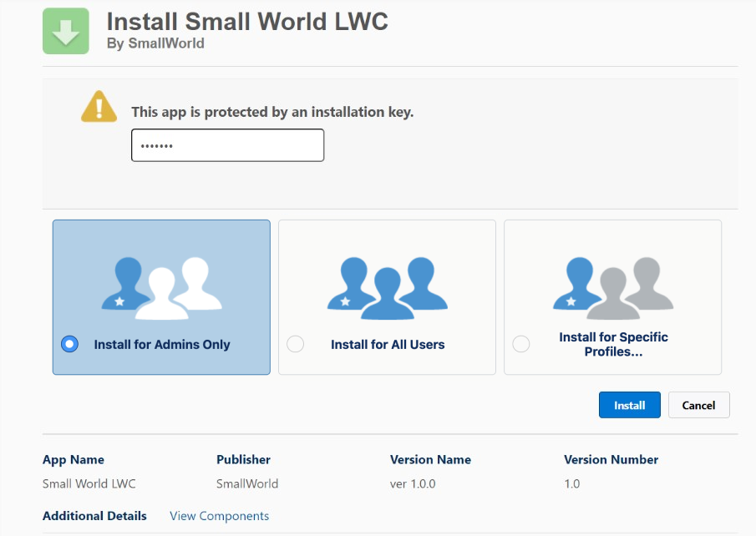Choose the Install for All Users radio button

click(295, 344)
